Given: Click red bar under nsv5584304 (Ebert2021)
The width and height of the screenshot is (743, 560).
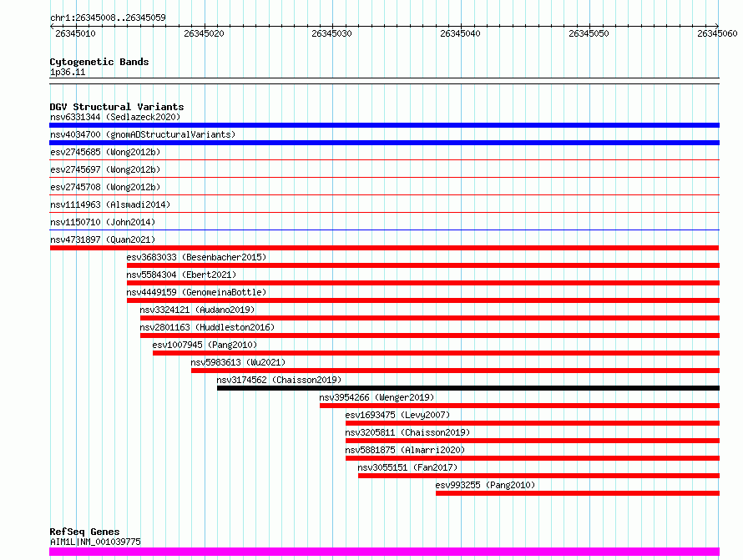Looking at the screenshot, I should pyautogui.click(x=423, y=283).
